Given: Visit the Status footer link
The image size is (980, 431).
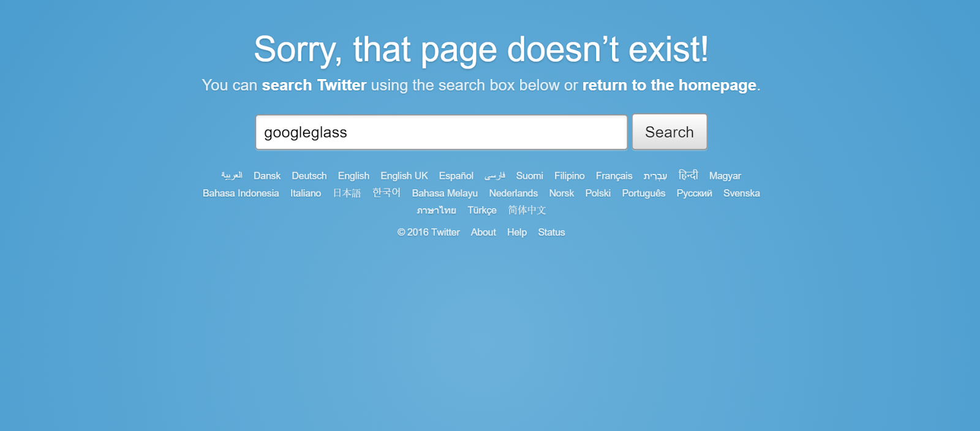Looking at the screenshot, I should (551, 232).
